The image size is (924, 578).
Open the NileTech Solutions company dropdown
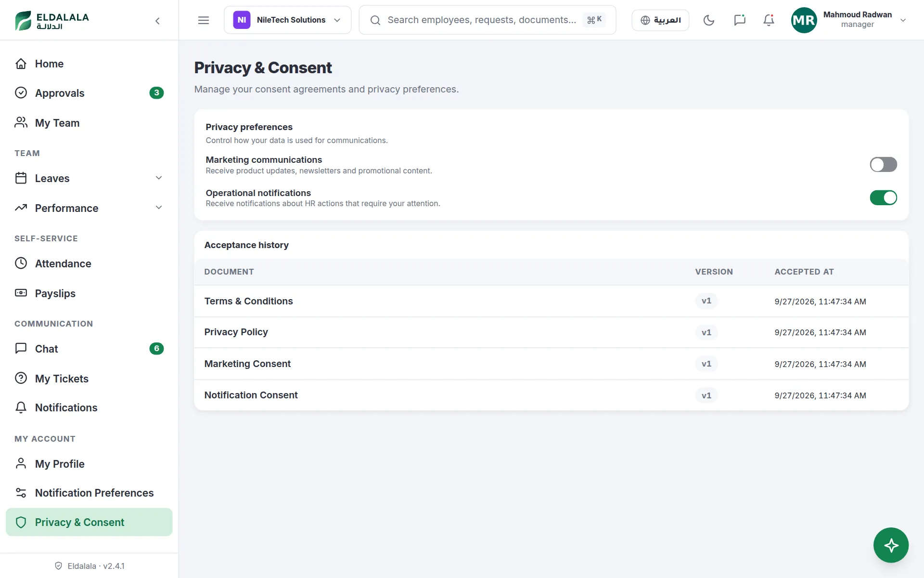click(287, 20)
